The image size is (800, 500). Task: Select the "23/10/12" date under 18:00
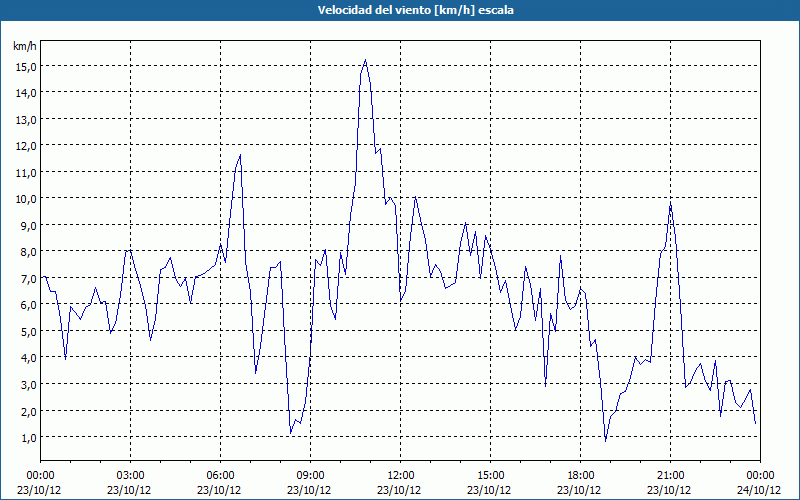(579, 490)
